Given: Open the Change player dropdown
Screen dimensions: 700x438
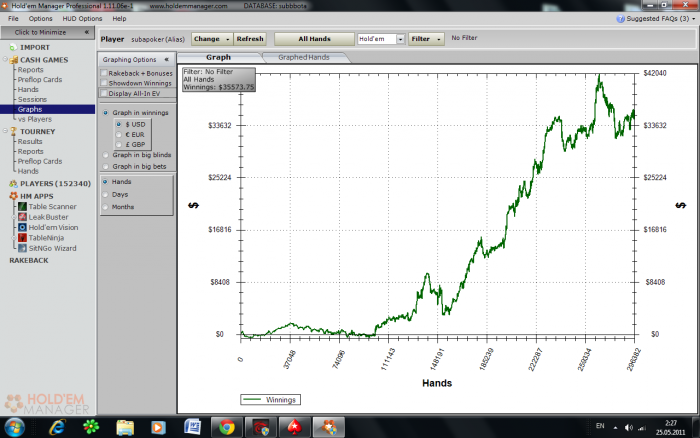Looking at the screenshot, I should pyautogui.click(x=212, y=39).
